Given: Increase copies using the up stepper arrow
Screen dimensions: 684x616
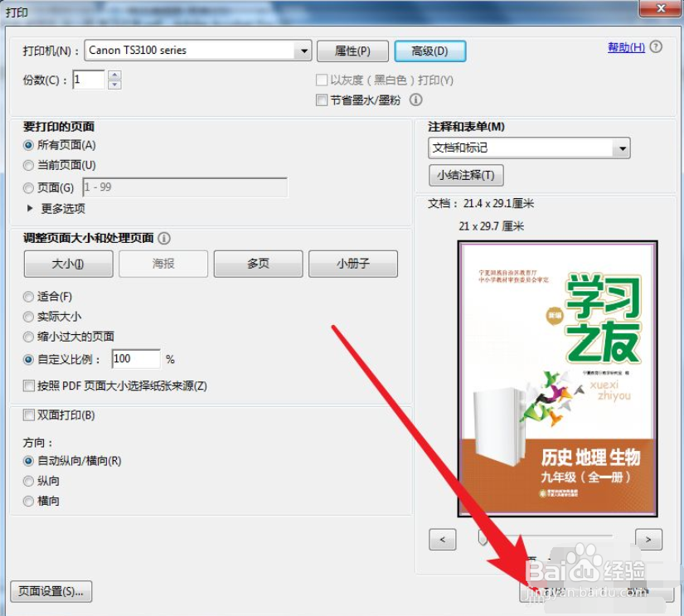Looking at the screenshot, I should [113, 75].
